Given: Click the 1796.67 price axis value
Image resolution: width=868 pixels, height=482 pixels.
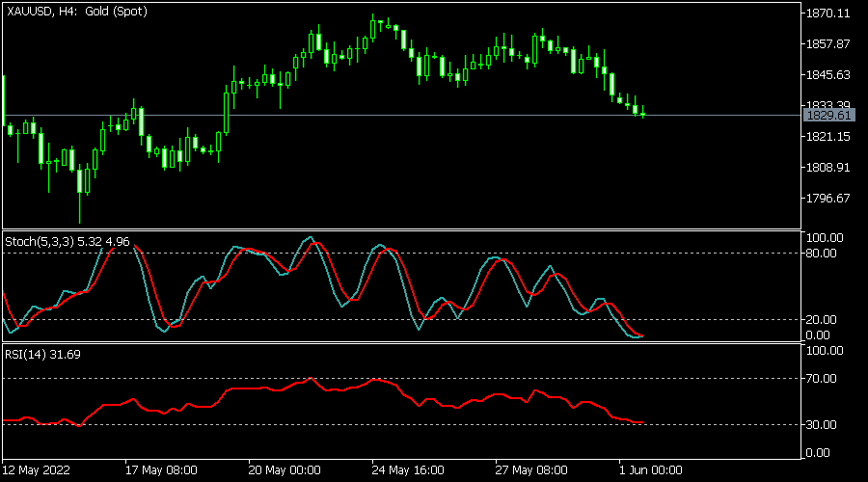Looking at the screenshot, I should click(827, 199).
